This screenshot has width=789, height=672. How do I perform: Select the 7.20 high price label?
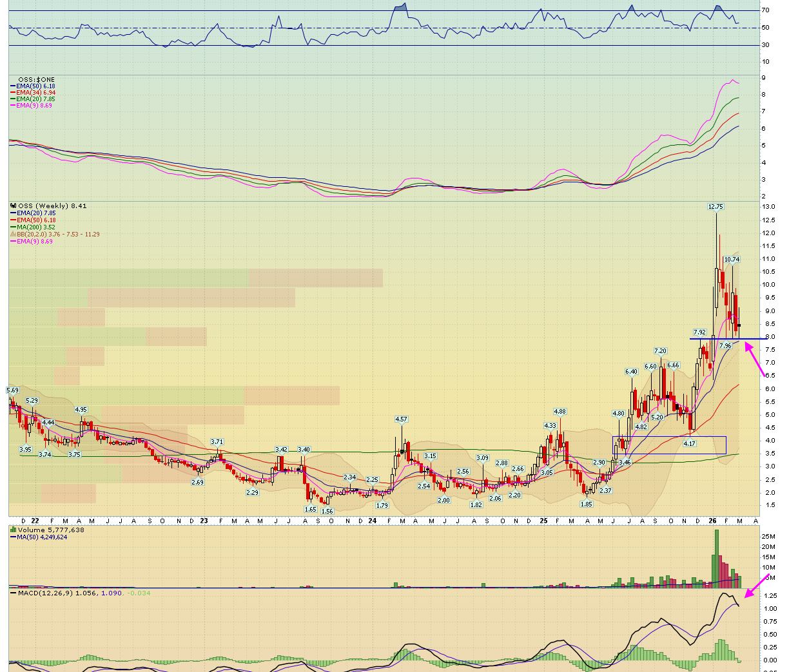[x=660, y=351]
